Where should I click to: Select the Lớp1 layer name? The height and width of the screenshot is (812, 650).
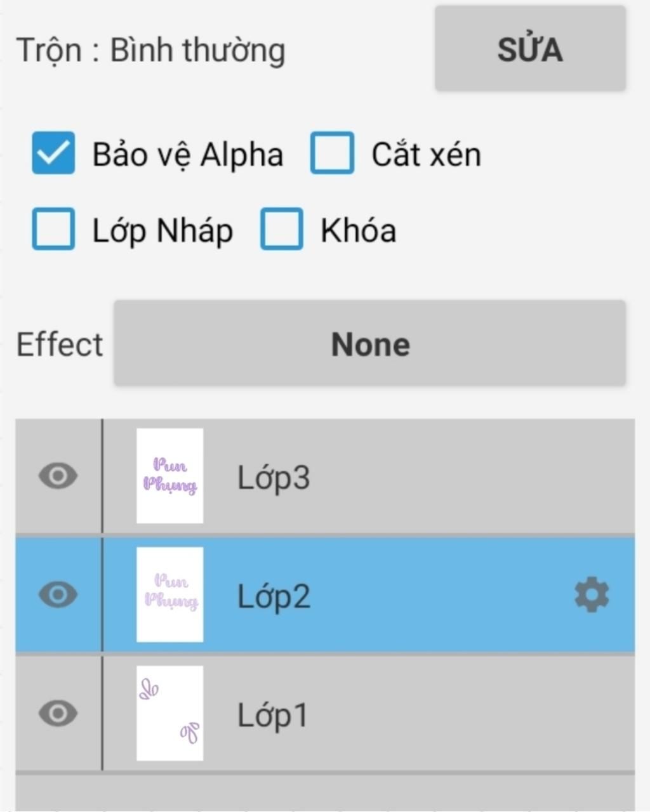click(272, 715)
